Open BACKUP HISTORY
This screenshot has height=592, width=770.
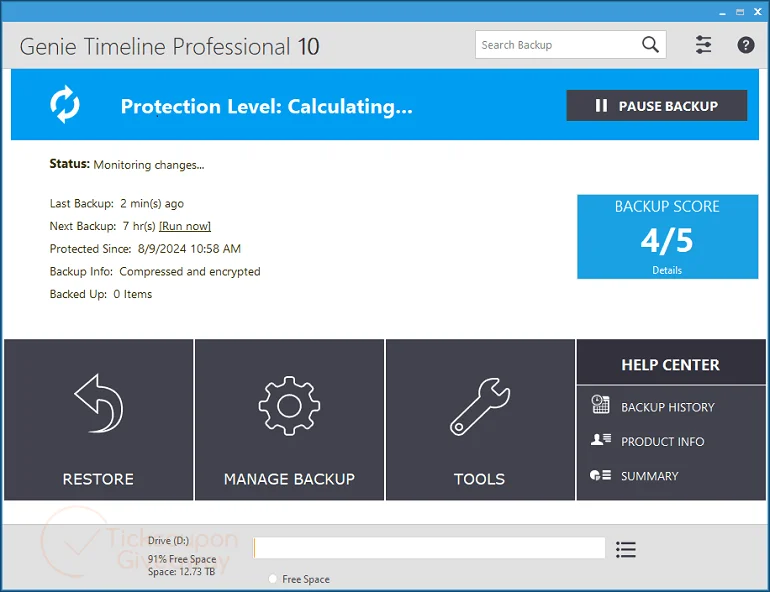pos(667,407)
